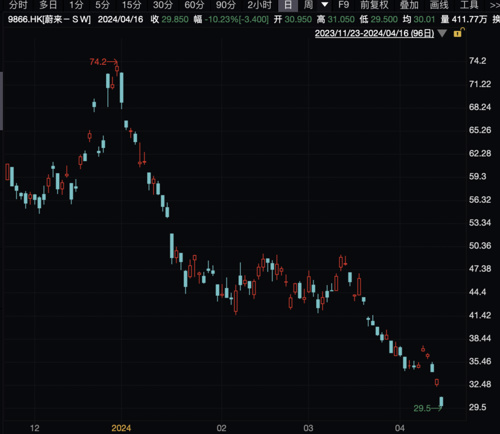Viewport: 500px width, 434px height.
Task: Switch chart to 30分 interval
Action: click(x=163, y=5)
